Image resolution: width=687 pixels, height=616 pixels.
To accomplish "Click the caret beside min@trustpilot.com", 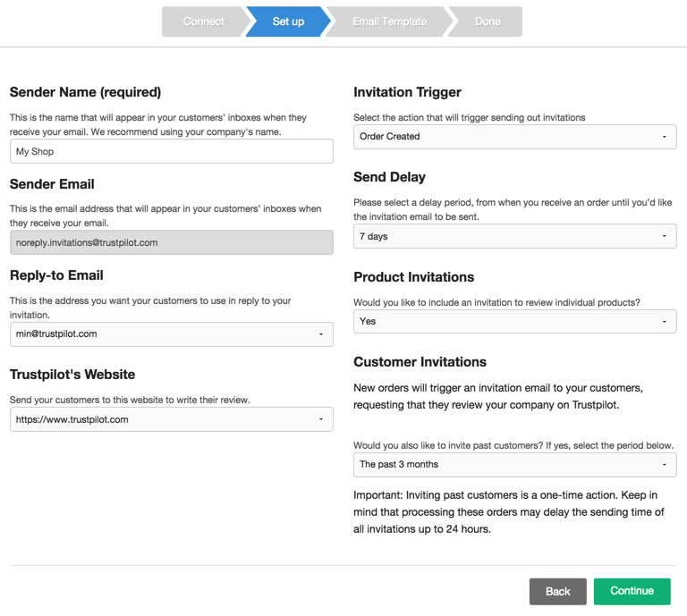I will tap(321, 334).
